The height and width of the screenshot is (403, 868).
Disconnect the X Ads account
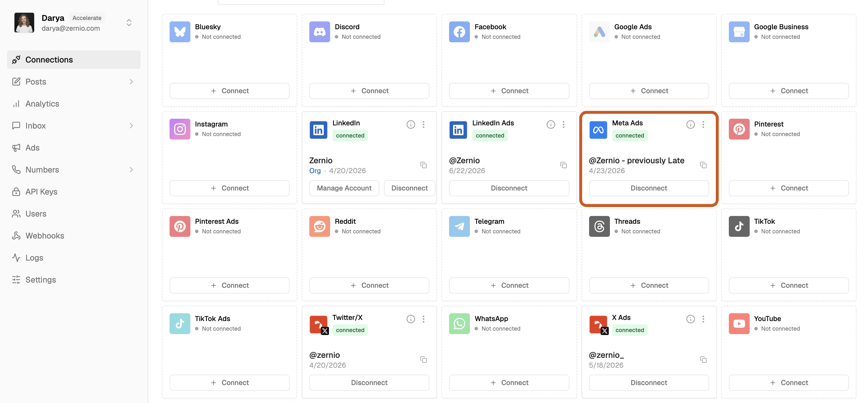tap(649, 383)
